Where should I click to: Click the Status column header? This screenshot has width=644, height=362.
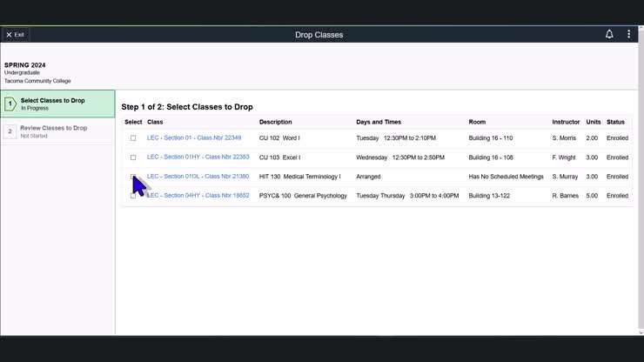[616, 122]
